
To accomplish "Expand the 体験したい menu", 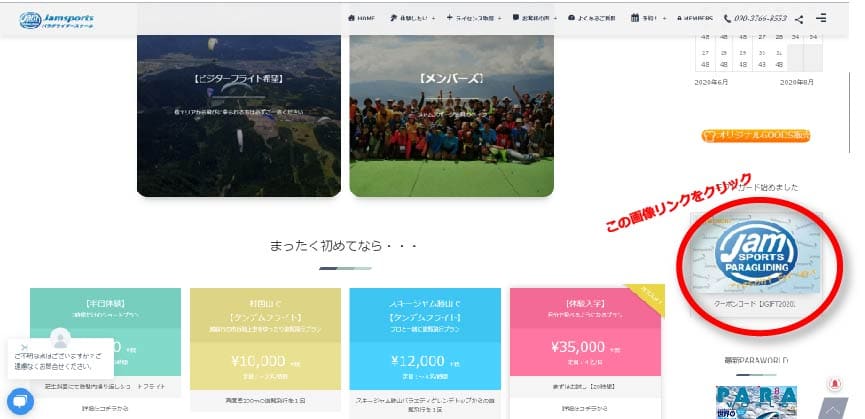I will [412, 18].
